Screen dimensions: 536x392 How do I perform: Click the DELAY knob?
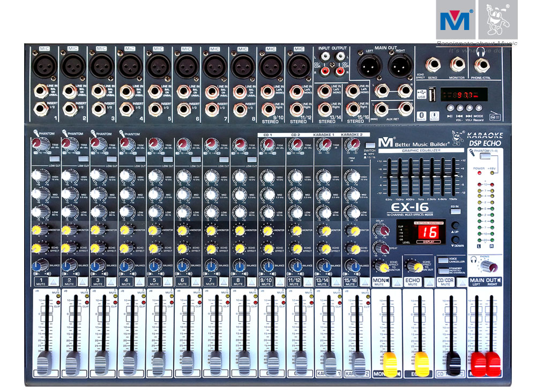point(382,230)
